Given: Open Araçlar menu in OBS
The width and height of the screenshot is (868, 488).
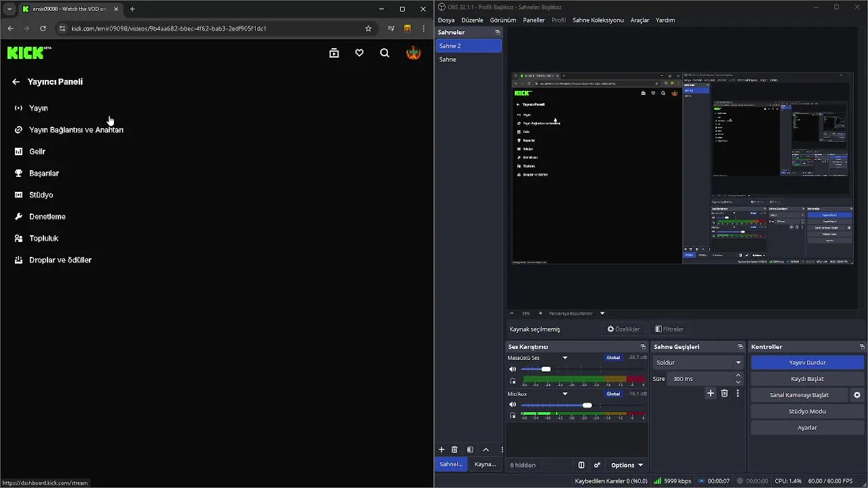Looking at the screenshot, I should [640, 20].
